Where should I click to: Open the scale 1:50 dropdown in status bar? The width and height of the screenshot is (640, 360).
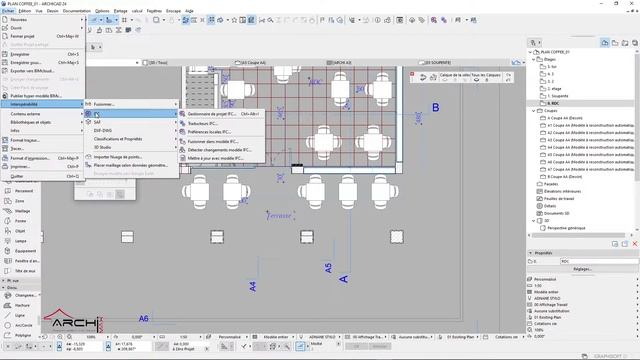coord(200,337)
